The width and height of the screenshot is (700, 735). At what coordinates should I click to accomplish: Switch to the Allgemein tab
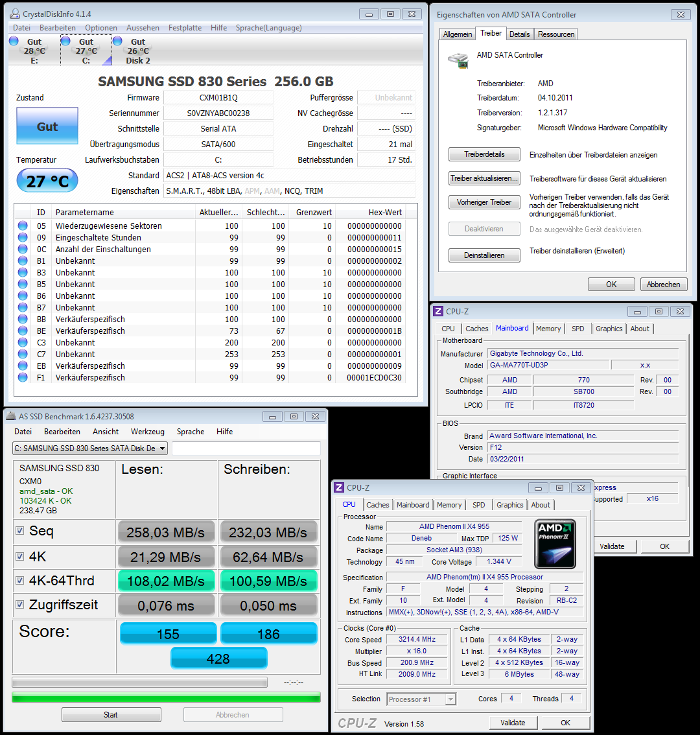[458, 34]
